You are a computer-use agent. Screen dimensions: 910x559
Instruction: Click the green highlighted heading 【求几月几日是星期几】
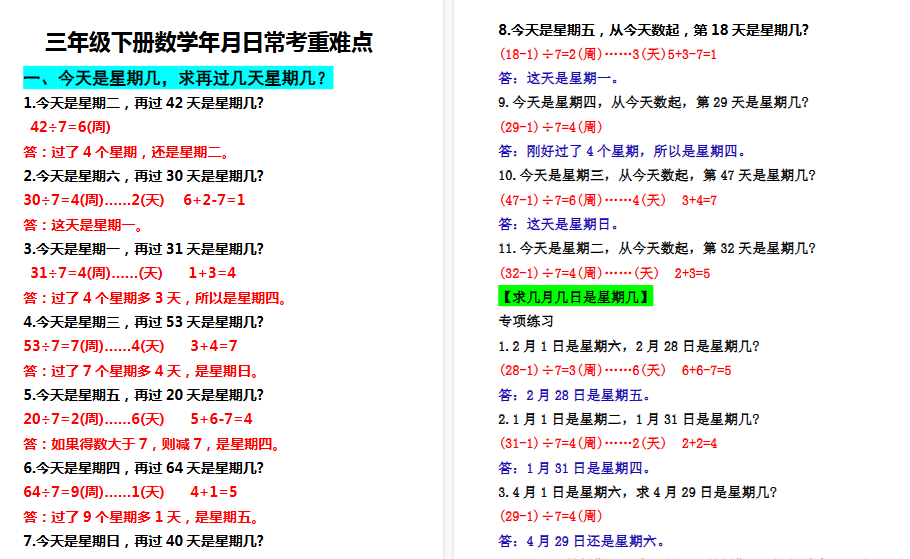[x=575, y=296]
